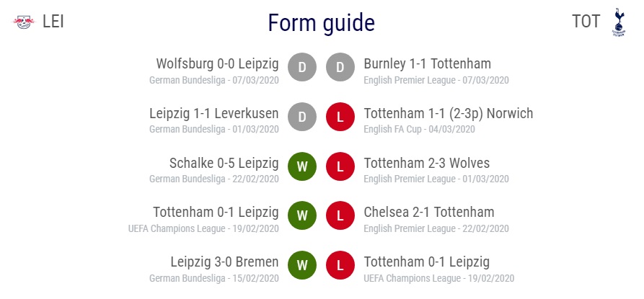Open the Schalke 0-5 Leipzig result

(x=224, y=164)
